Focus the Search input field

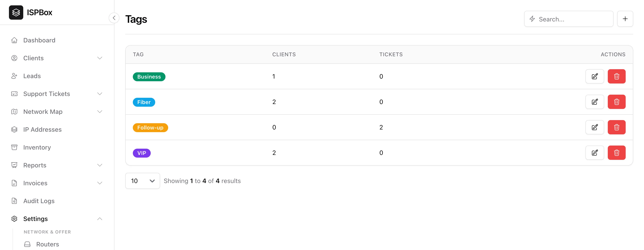tap(569, 19)
